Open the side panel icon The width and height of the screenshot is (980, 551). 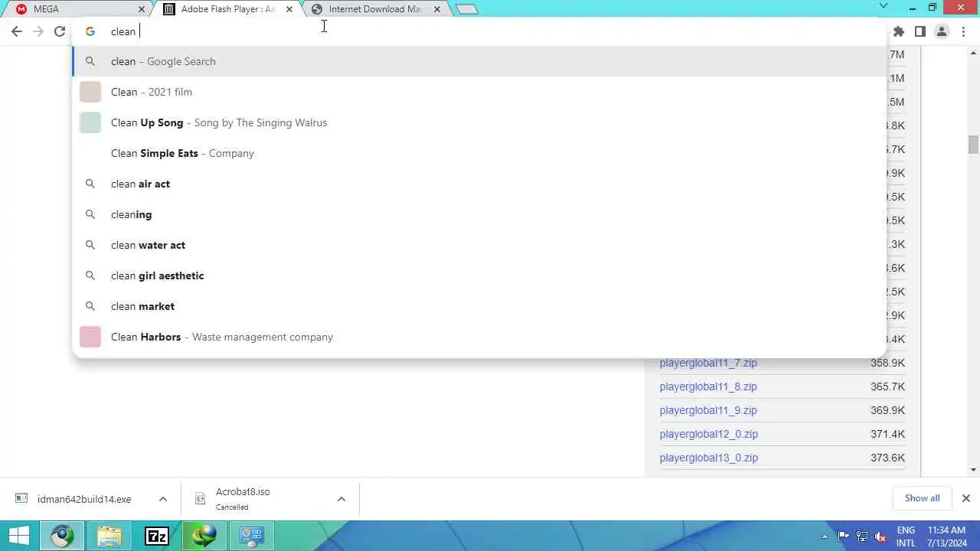point(920,31)
